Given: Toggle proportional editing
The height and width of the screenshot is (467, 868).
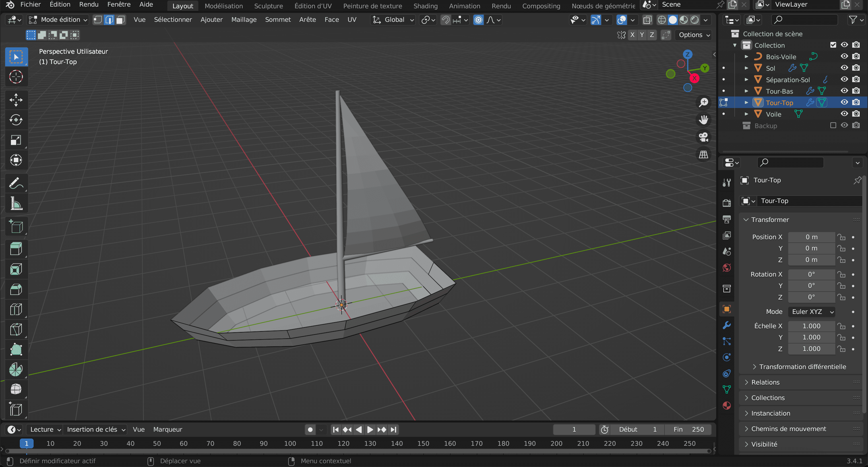Looking at the screenshot, I should coord(478,20).
